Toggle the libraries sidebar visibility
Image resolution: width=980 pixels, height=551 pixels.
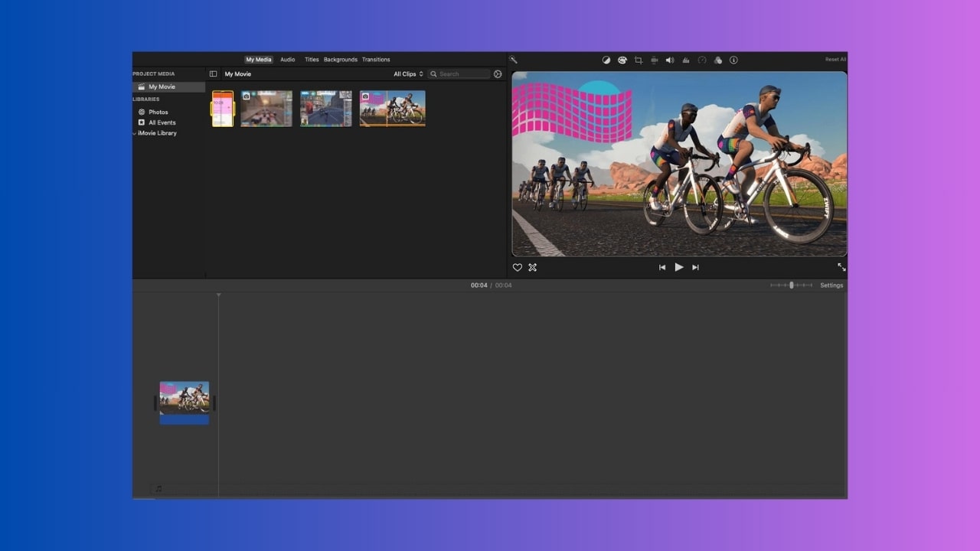pos(213,74)
